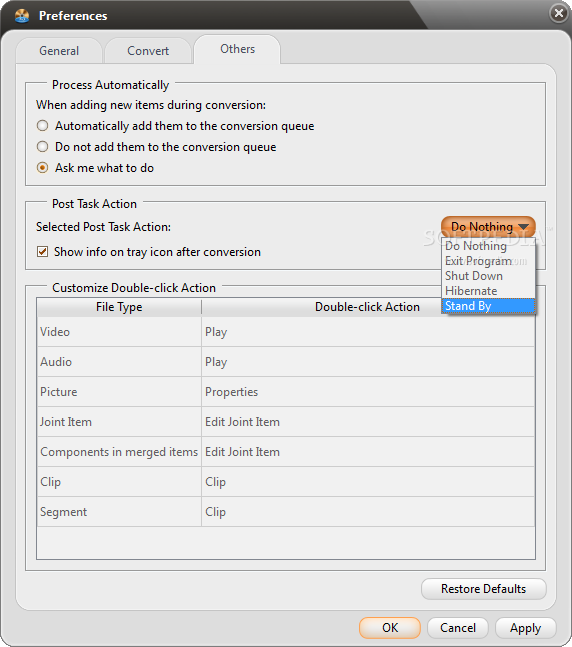The image size is (572, 647).
Task: Select Components in merged items row
Action: pyautogui.click(x=119, y=452)
